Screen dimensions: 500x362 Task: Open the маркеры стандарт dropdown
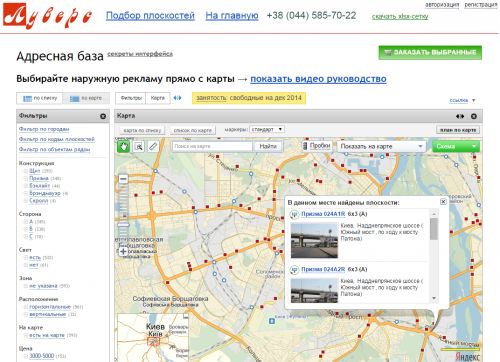[x=267, y=129]
